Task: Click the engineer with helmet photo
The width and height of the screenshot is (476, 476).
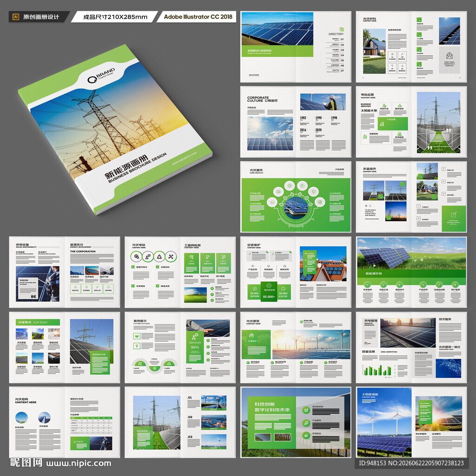Action: pos(323,102)
